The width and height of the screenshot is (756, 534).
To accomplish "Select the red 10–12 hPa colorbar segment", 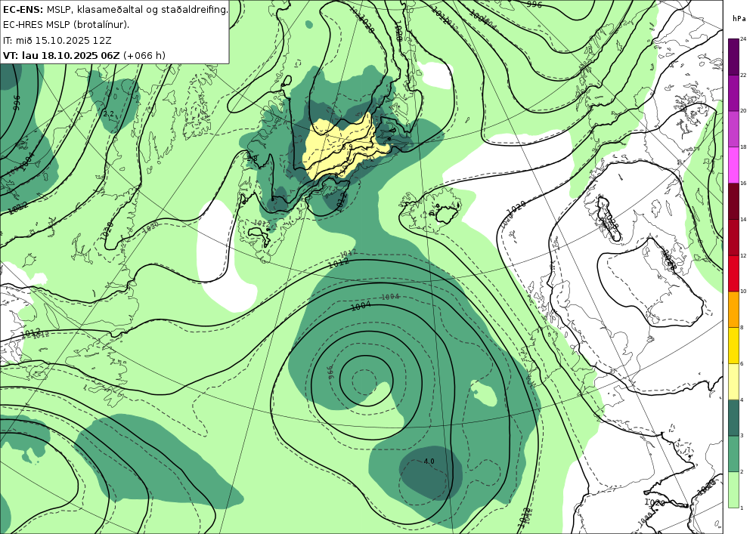I will (734, 273).
